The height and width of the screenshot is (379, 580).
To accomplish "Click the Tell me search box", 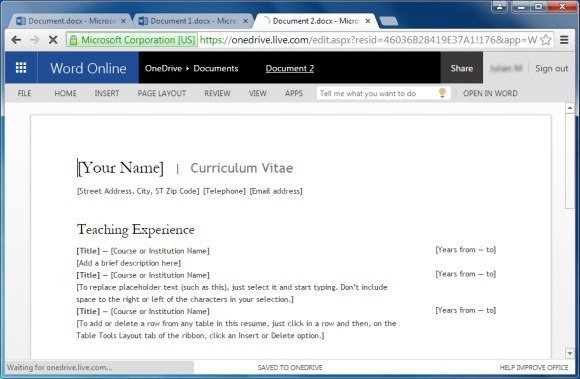I will [377, 93].
